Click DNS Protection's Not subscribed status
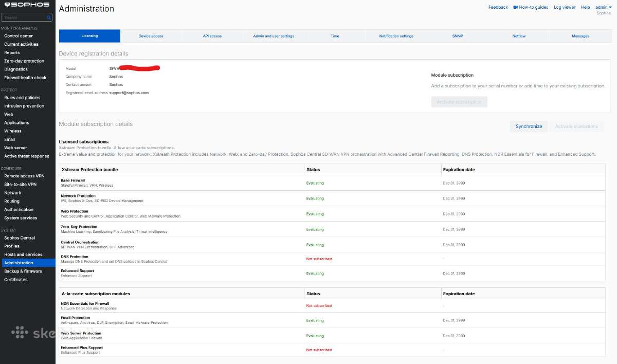617x364 pixels. click(319, 259)
